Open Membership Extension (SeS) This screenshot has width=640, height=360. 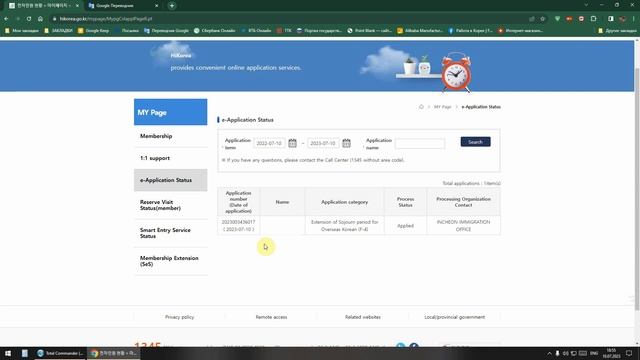coord(170,261)
